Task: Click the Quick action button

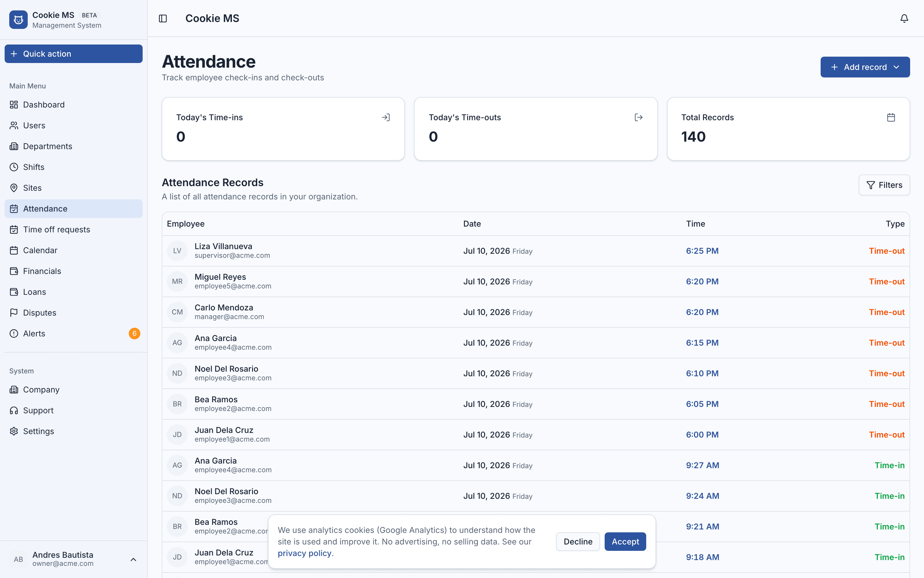Action: click(x=73, y=54)
